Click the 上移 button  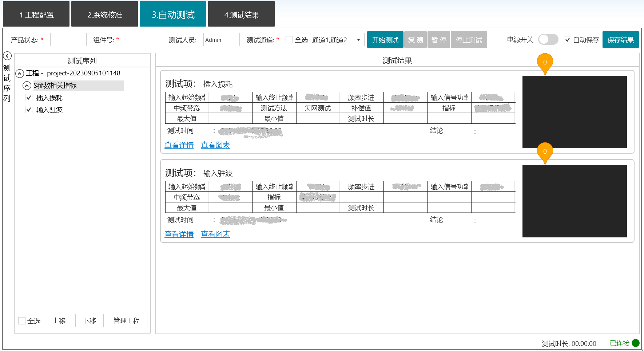[x=59, y=321]
